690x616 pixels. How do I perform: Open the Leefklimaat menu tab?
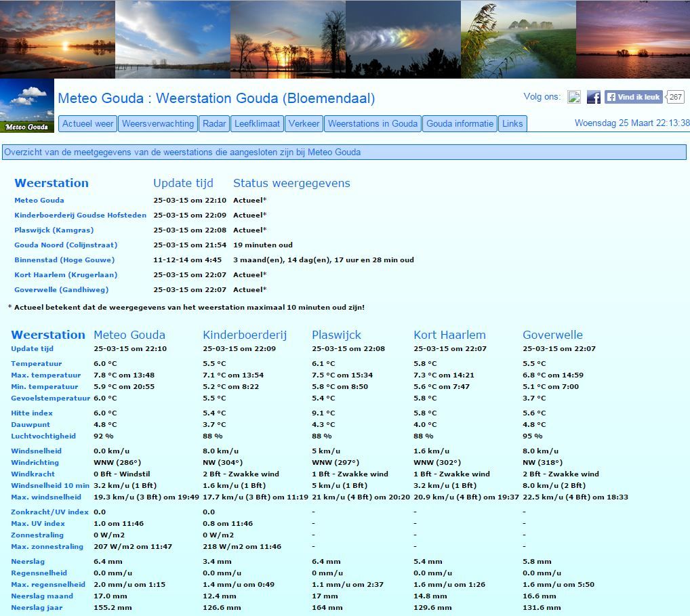[257, 123]
